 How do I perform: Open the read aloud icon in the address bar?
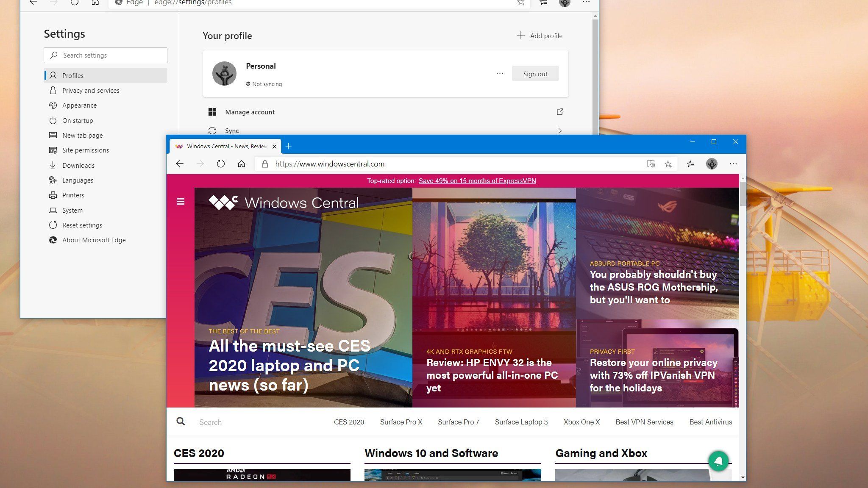[651, 164]
